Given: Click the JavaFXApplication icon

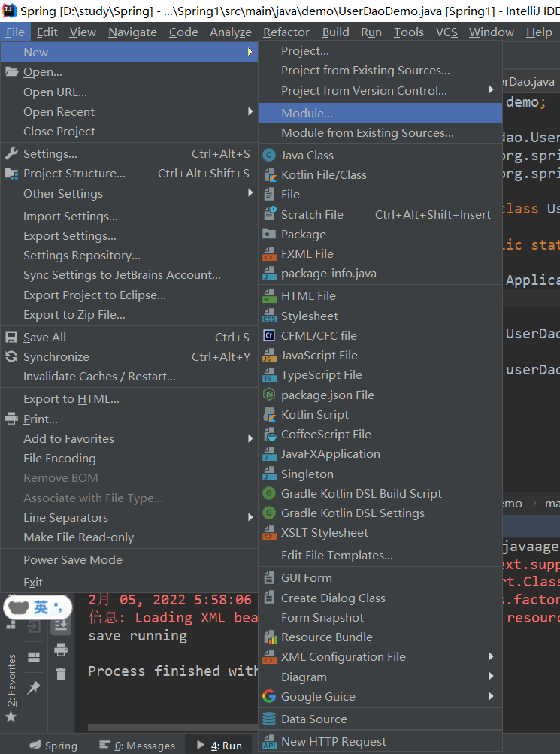Looking at the screenshot, I should tap(269, 454).
